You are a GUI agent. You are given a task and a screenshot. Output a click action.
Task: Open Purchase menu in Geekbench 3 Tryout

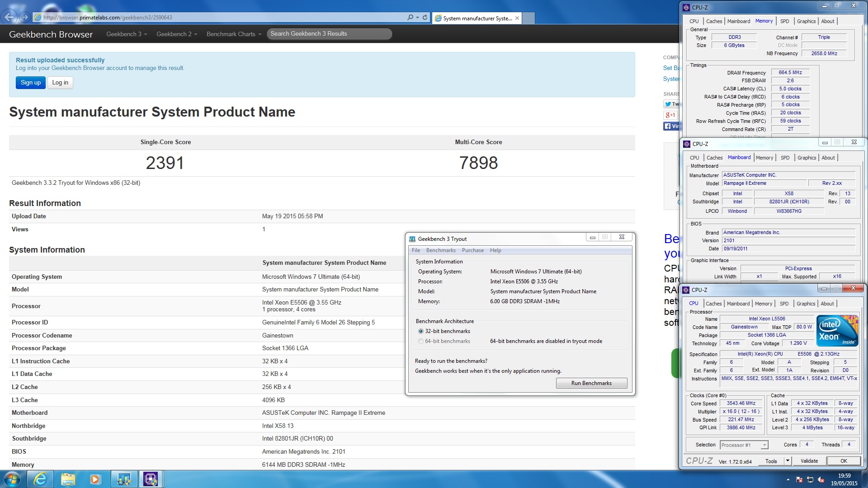coord(472,250)
